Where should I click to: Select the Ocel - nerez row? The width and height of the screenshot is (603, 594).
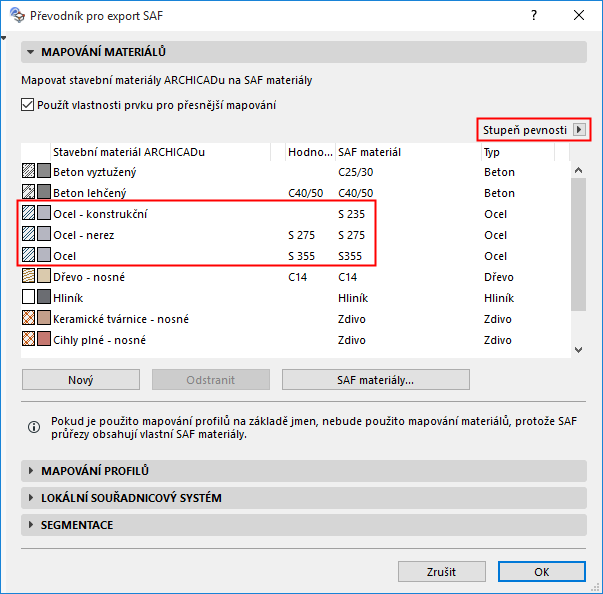pyautogui.click(x=296, y=235)
